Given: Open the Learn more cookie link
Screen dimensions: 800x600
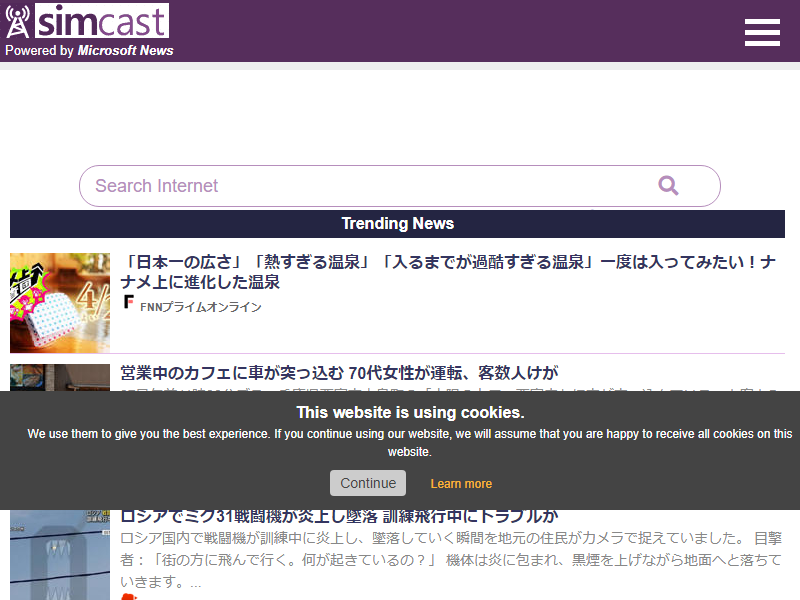Looking at the screenshot, I should 461,484.
